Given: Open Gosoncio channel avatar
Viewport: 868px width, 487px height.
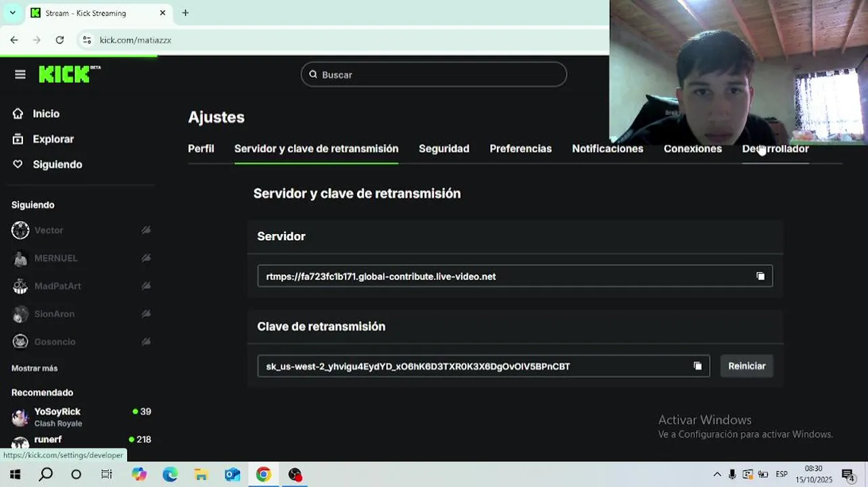Looking at the screenshot, I should coord(20,342).
